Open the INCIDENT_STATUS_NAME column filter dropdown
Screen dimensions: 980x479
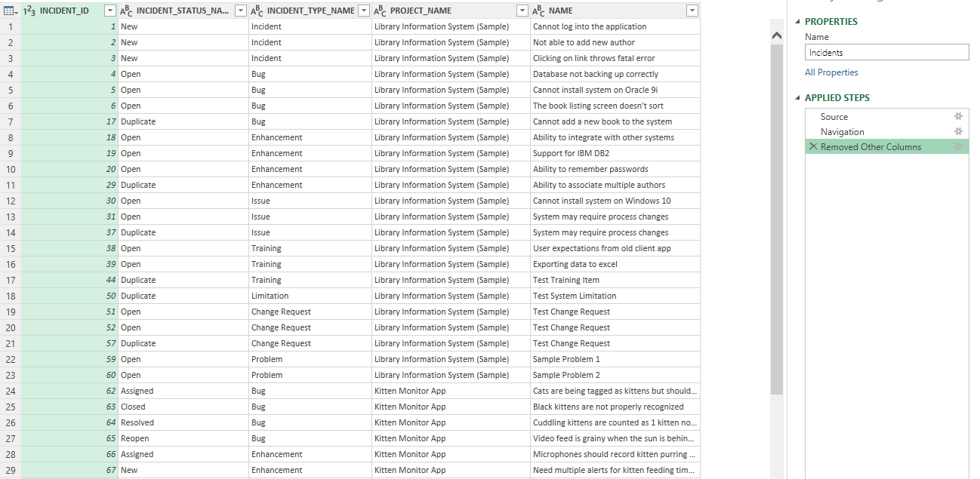[240, 11]
